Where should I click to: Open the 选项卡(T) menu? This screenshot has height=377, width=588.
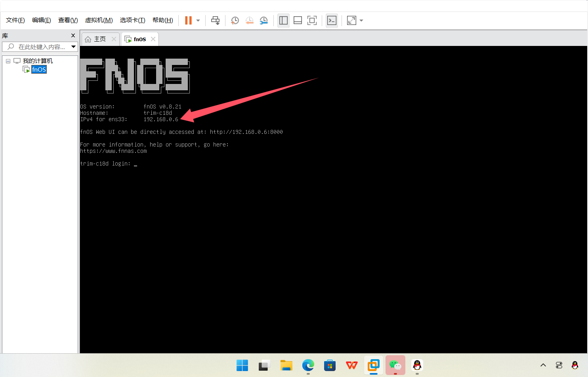coord(133,20)
